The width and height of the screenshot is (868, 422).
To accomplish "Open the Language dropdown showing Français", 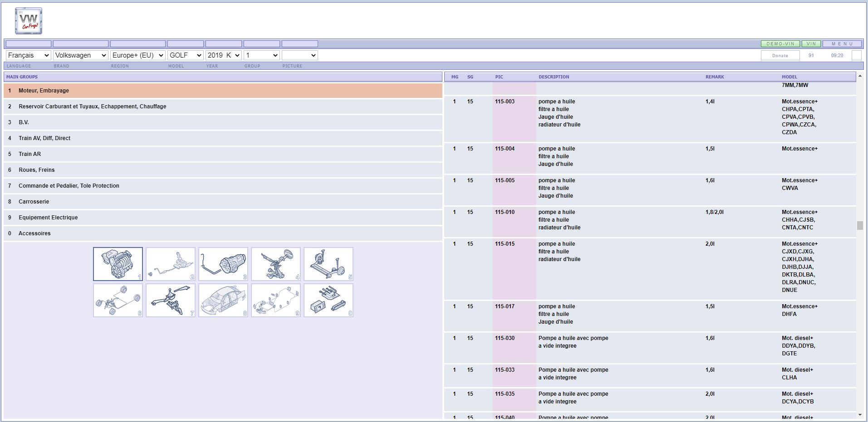I will [28, 55].
